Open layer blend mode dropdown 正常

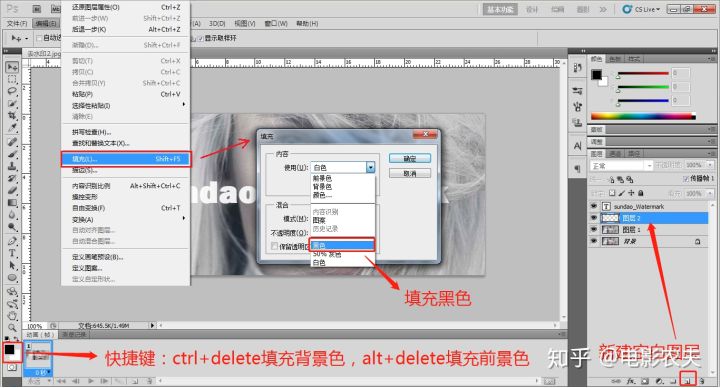coord(622,166)
